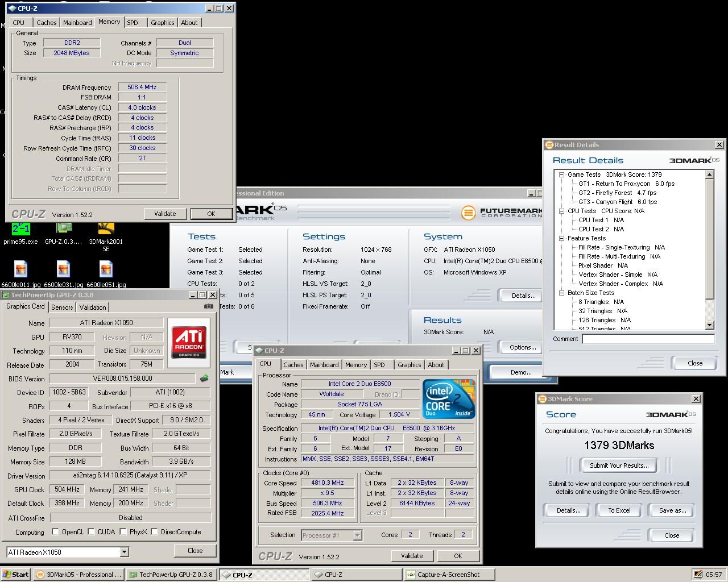Switch to SPD tab in memory CPU-Z

133,23
